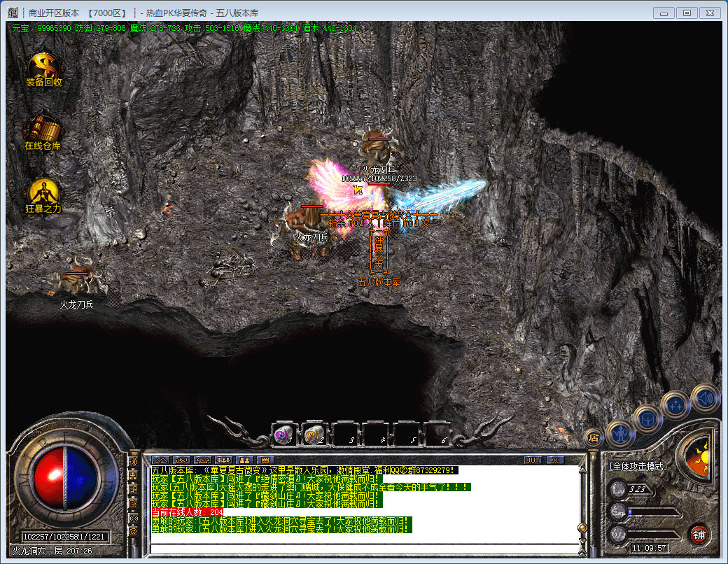Click the sun day-night indicator
This screenshot has width=728, height=564.
pyautogui.click(x=699, y=458)
